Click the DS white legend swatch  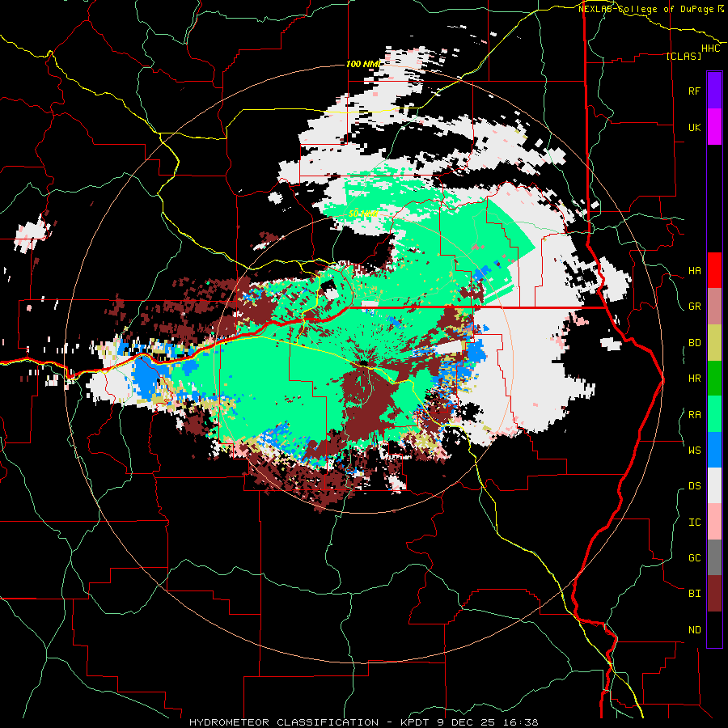coord(714,485)
